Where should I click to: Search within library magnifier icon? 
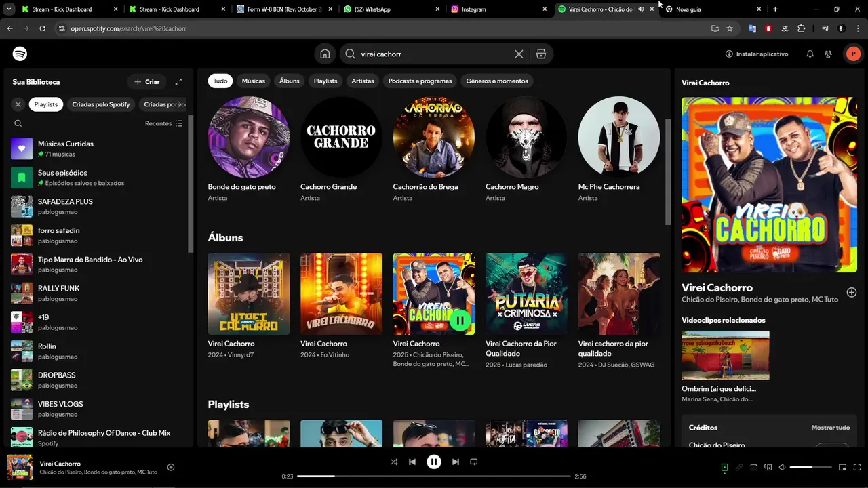point(18,123)
